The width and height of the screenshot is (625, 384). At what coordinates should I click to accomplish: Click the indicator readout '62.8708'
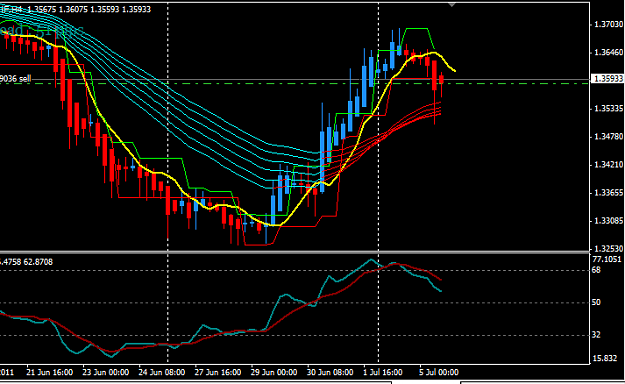coord(38,262)
